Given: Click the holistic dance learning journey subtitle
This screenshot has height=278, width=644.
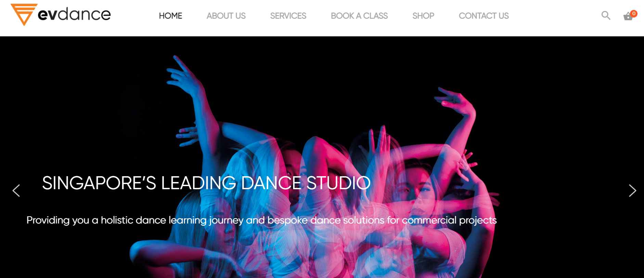Looking at the screenshot, I should click(x=261, y=220).
